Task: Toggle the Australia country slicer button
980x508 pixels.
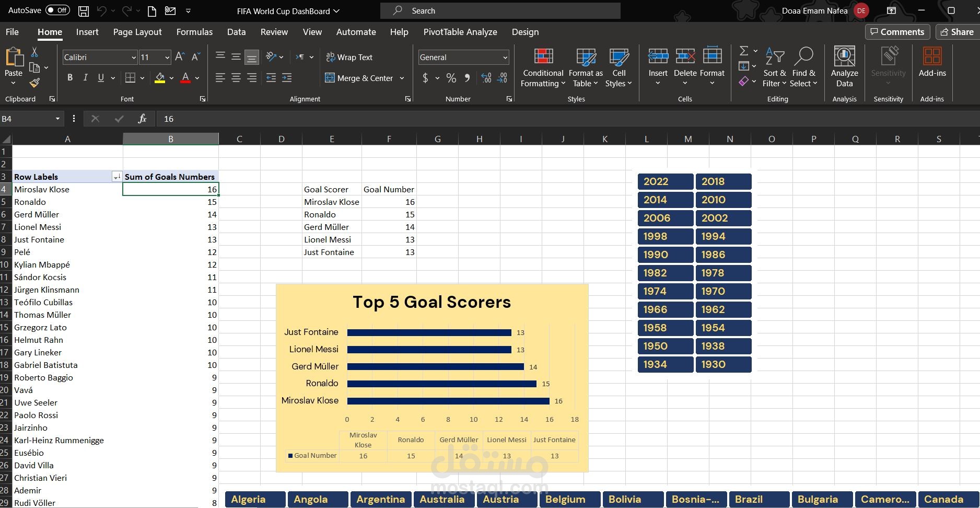Action: (444, 499)
